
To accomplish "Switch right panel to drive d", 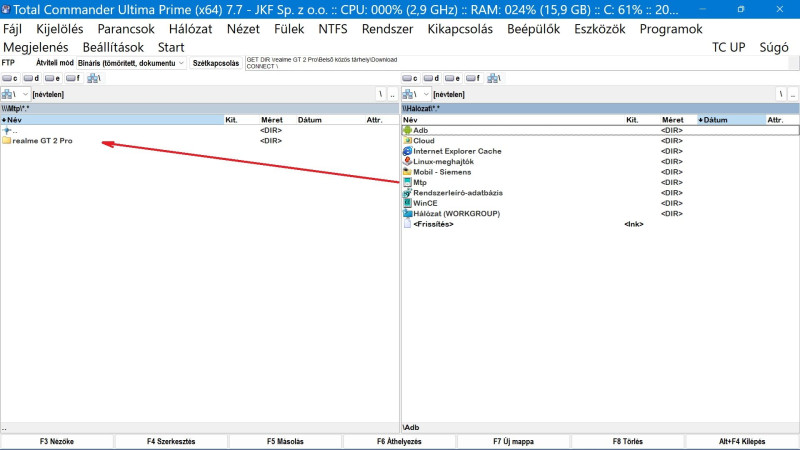I will click(432, 78).
